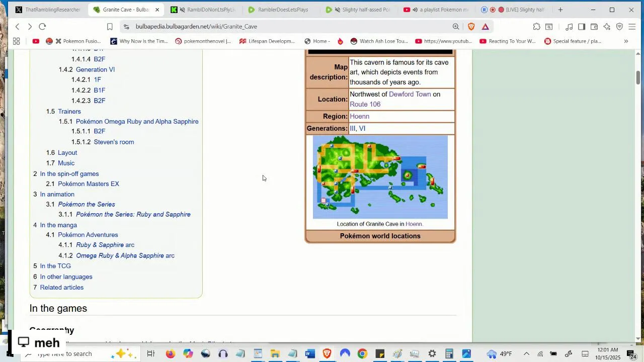The image size is (644, 362).
Task: Switch to Slighty half-assed Pok tab
Action: pyautogui.click(x=358, y=10)
